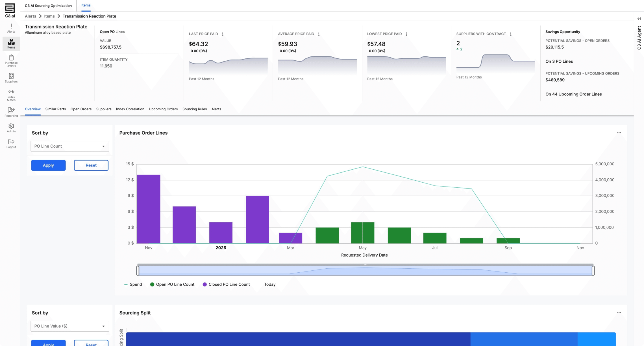Open Suppliers in the sidebar

[11, 78]
